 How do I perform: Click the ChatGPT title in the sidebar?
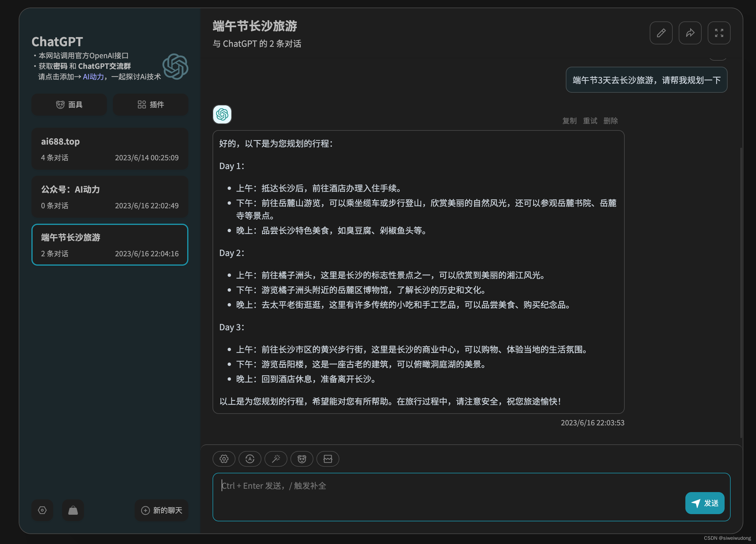click(x=57, y=42)
